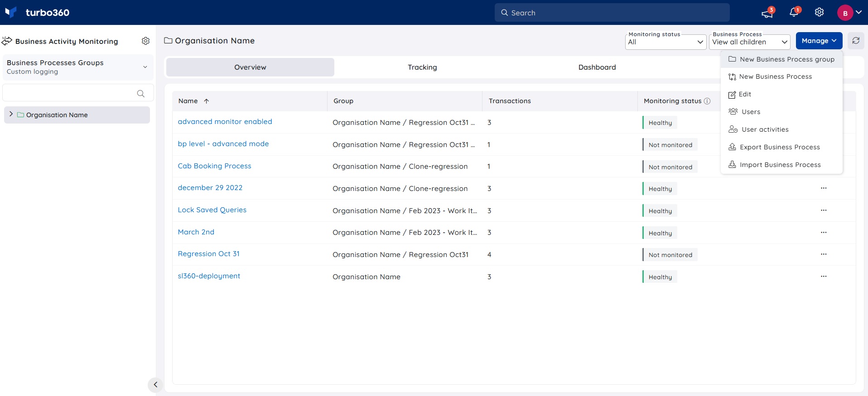Select Organisation Name tree row
Viewport: 868px width, 396px height.
77,115
